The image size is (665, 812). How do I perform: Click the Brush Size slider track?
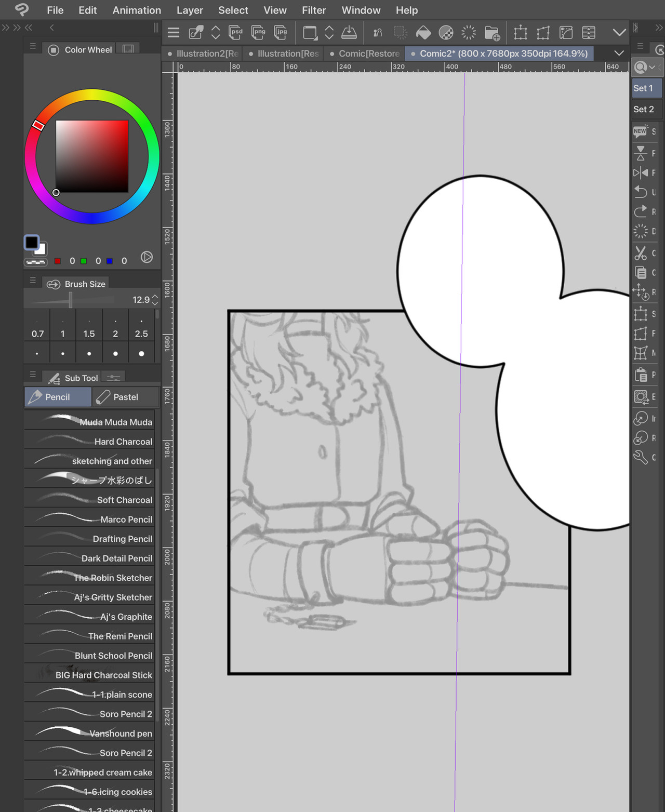coord(72,300)
